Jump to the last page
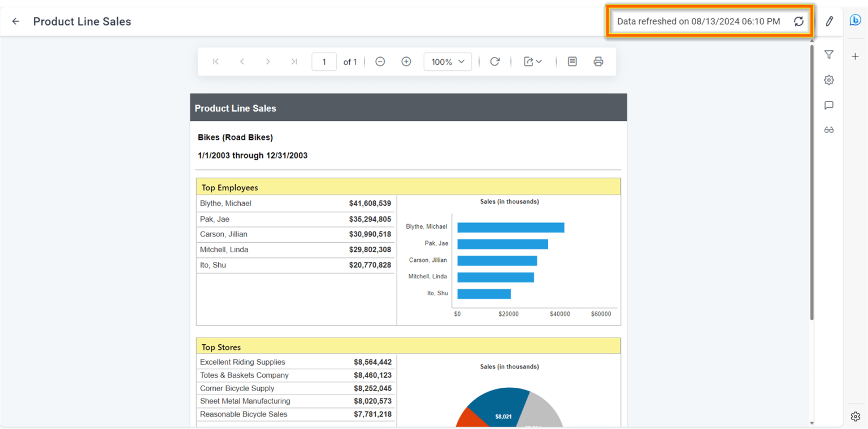868x429 pixels. (x=294, y=61)
